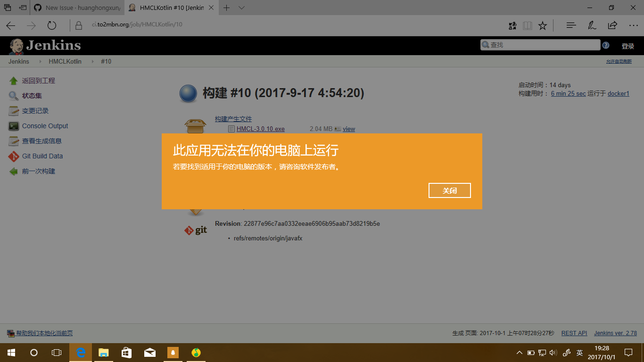Click the 6 min 25 sec link
Image resolution: width=644 pixels, height=362 pixels.
(569, 93)
